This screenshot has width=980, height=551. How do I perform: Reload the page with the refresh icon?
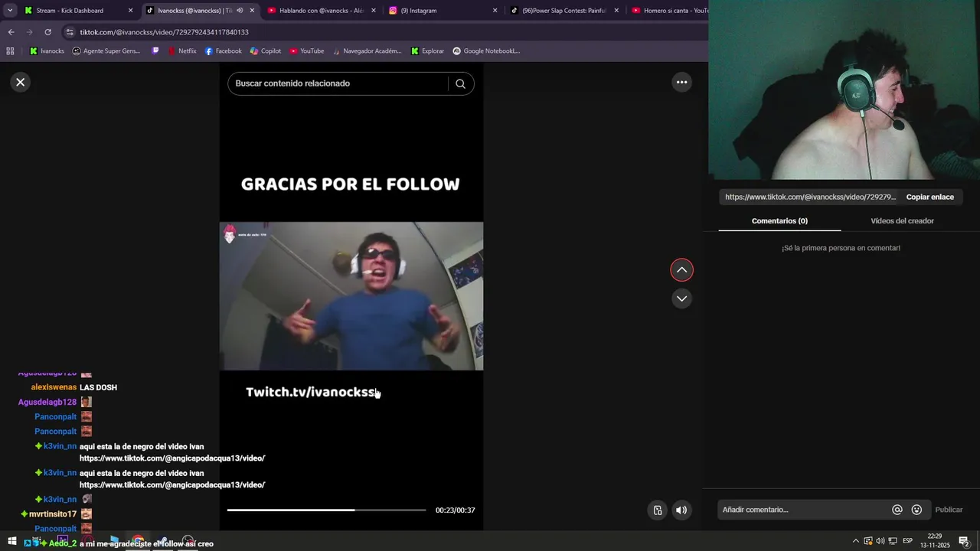point(47,32)
